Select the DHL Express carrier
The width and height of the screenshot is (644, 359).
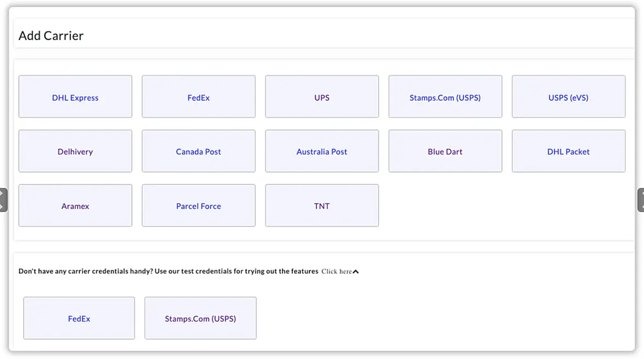point(75,97)
